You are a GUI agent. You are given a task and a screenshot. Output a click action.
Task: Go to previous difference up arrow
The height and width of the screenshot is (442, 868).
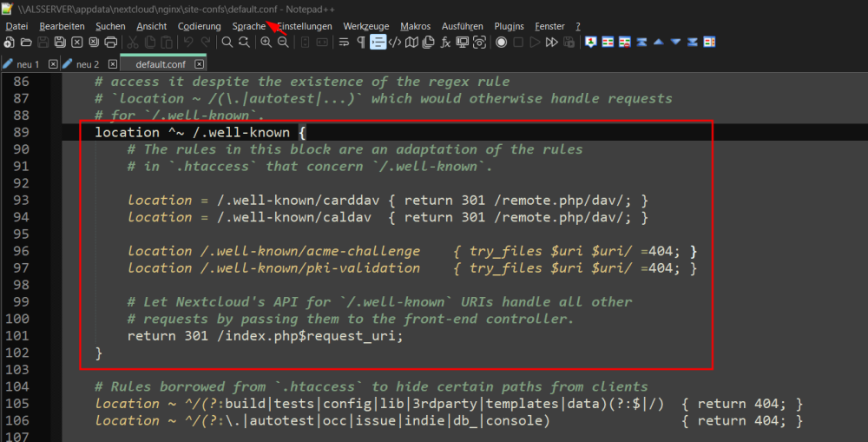[x=659, y=42]
